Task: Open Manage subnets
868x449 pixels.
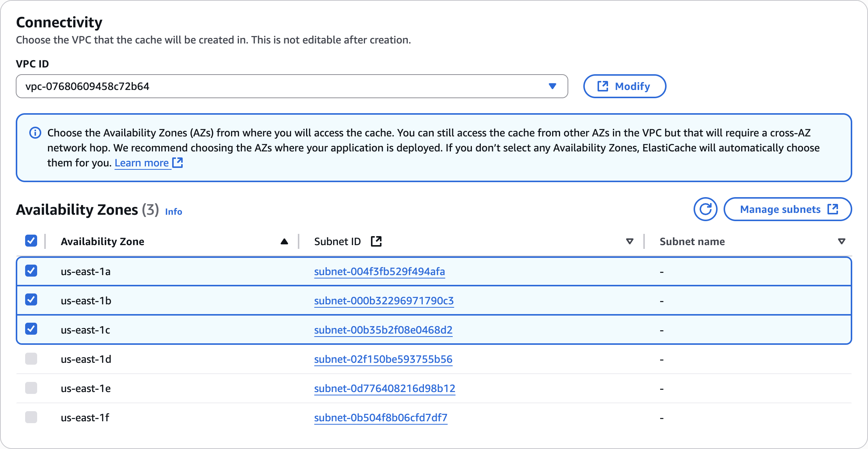Action: [x=787, y=209]
